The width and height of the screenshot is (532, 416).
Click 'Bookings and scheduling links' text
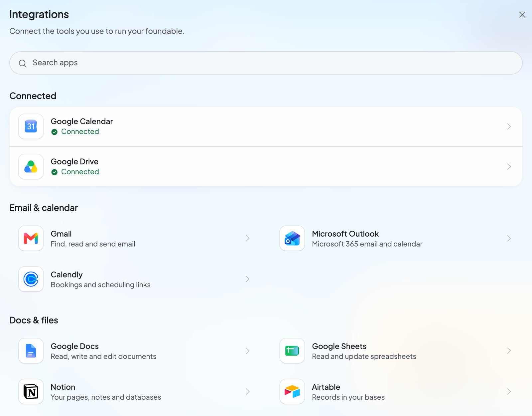tap(100, 285)
